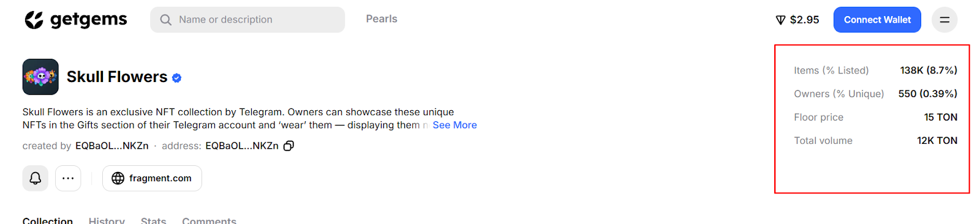Open the three-dots more options button
Screen dimensions: 980x224
point(68,178)
